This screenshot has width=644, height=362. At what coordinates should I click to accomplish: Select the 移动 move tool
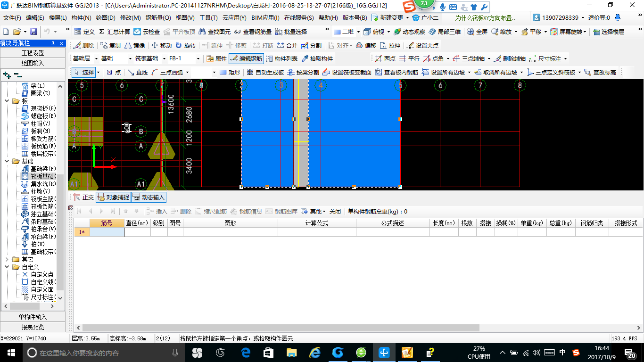point(161,45)
